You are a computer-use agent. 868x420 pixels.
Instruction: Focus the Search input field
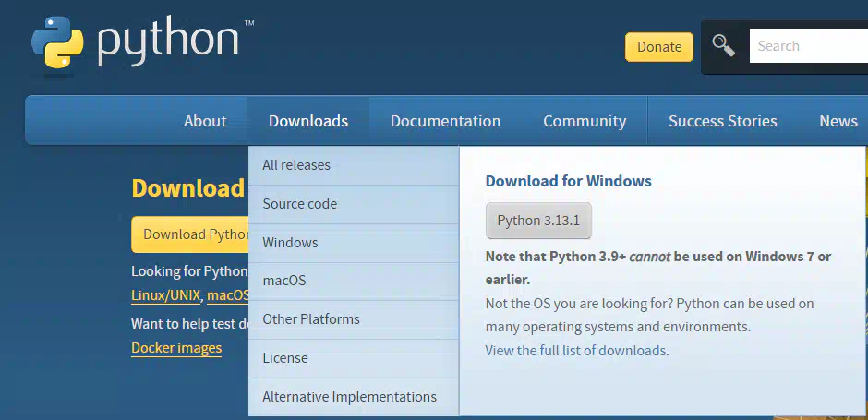point(809,46)
